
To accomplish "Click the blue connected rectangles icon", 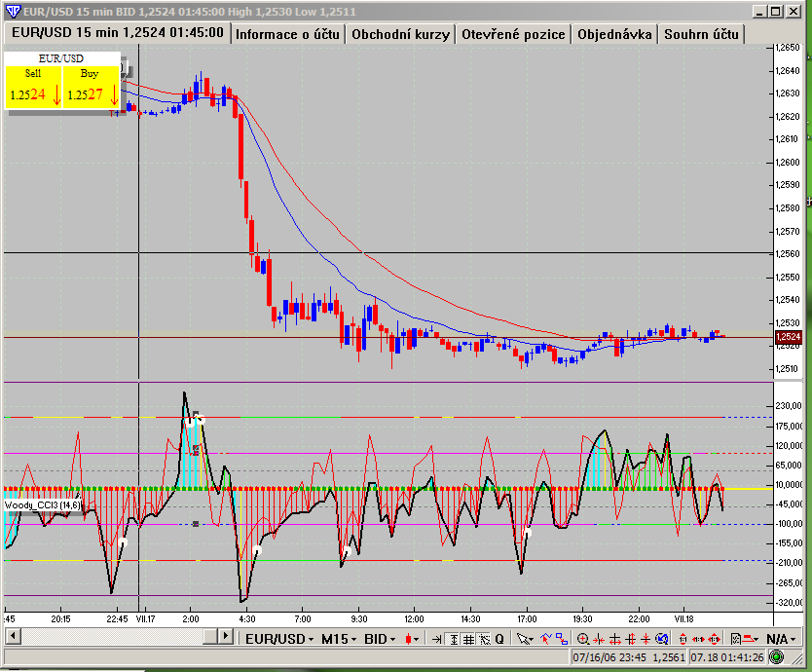I will click(x=560, y=639).
